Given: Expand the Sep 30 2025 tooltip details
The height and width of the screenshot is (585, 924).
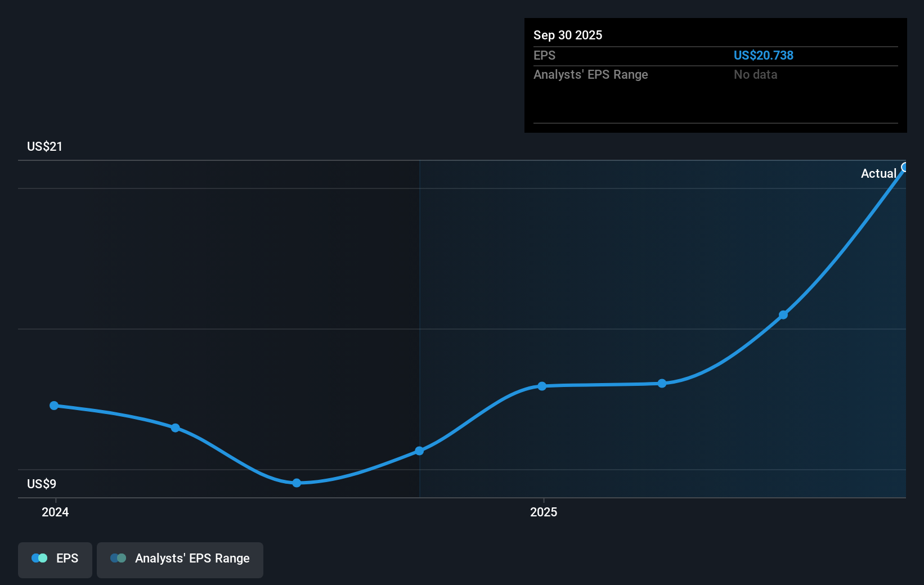Looking at the screenshot, I should click(568, 35).
